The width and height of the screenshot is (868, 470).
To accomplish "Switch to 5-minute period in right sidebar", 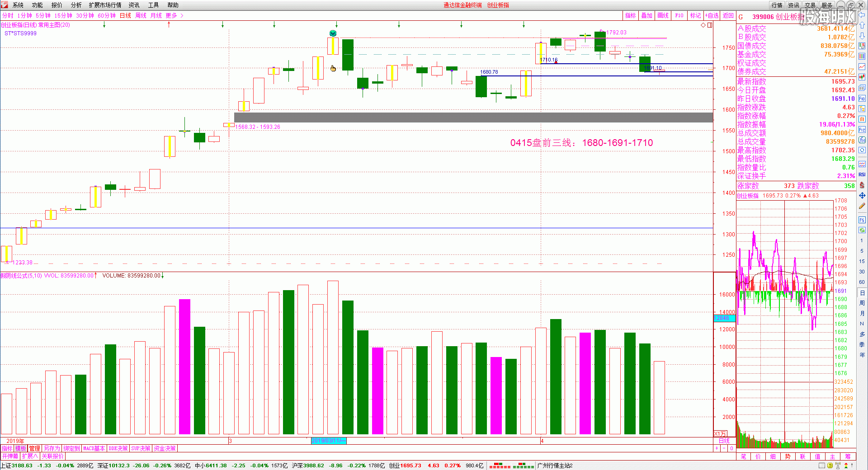I will pyautogui.click(x=862, y=251).
